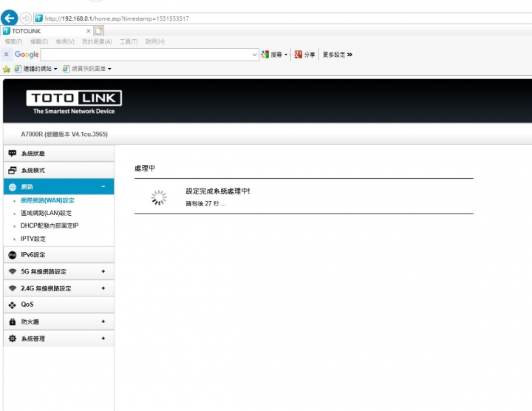This screenshot has width=532, height=411.
Task: Click the globe icon in 網路 section
Action: [x=13, y=187]
